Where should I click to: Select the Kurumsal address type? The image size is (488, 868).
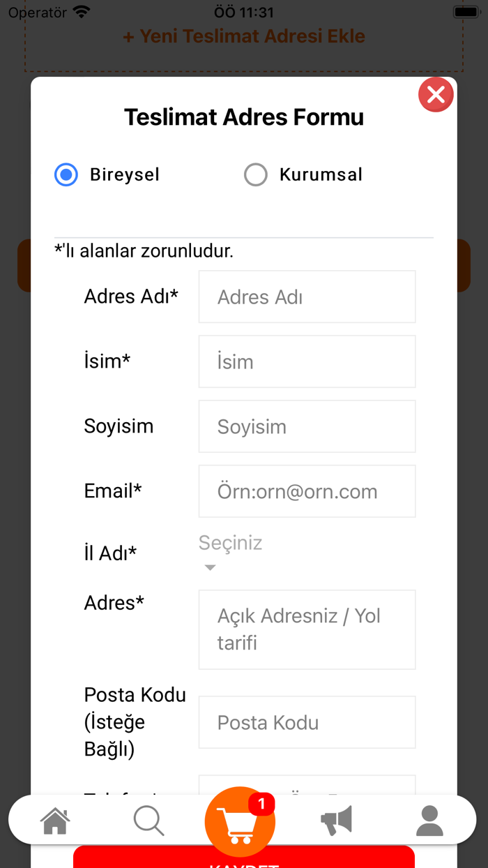(x=256, y=174)
